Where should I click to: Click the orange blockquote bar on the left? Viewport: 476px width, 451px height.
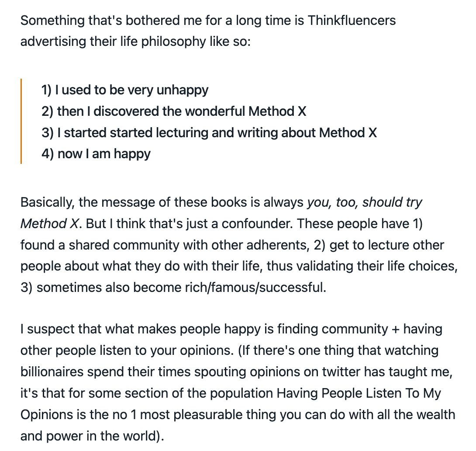[21, 121]
